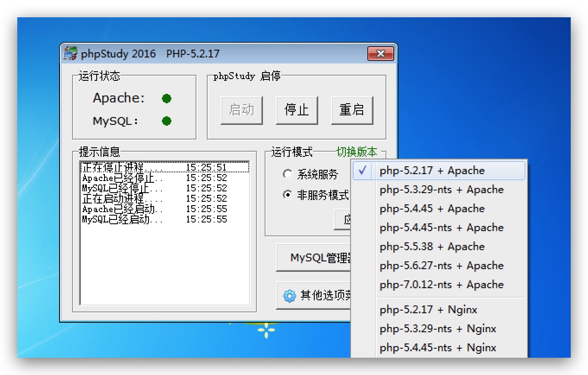Click the Apache green status indicator
The image size is (588, 375).
[x=167, y=99]
